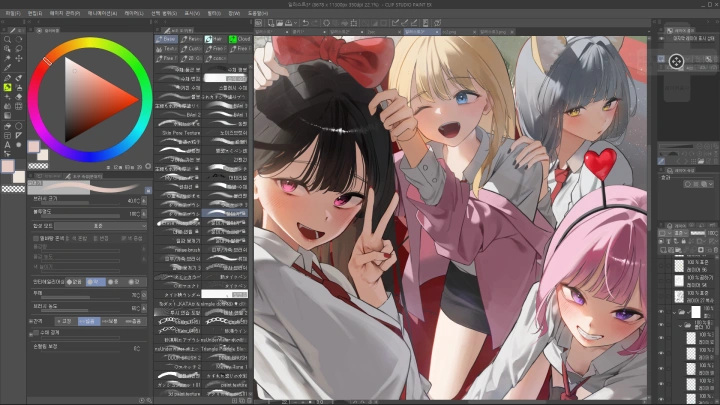The height and width of the screenshot is (405, 720).
Task: Select the highlighted 약 anti-aliasing option
Action: tap(96, 281)
